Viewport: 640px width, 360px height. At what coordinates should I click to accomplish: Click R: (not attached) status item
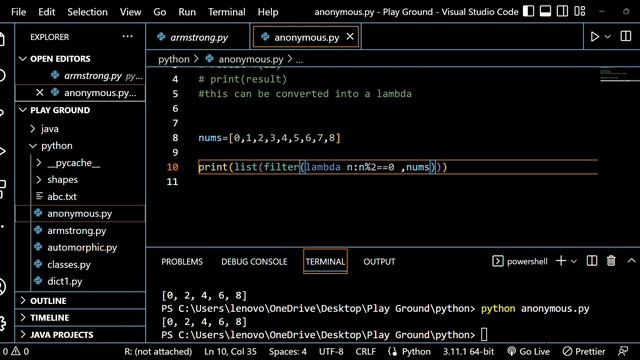tap(158, 351)
